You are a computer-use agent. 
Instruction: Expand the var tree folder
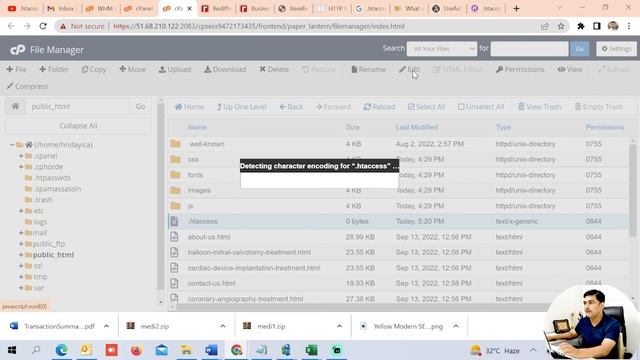[21, 288]
